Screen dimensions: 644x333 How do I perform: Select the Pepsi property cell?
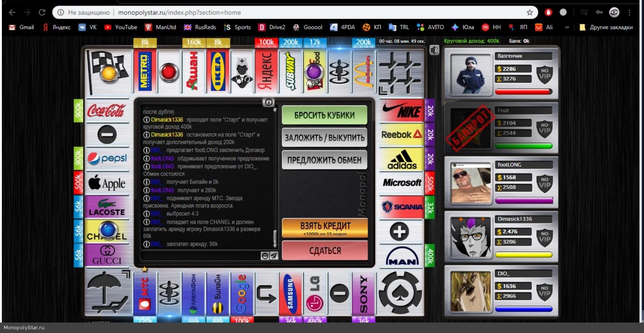click(108, 159)
